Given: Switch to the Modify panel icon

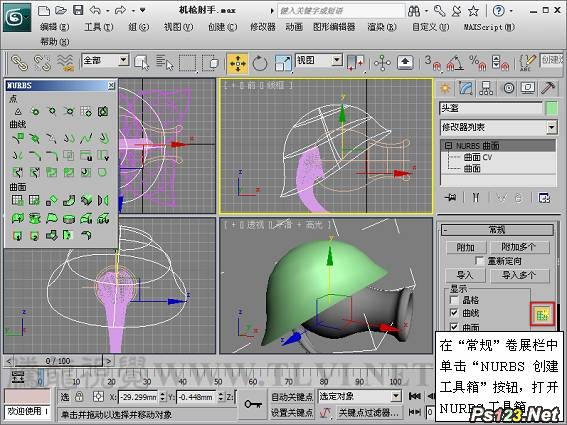Looking at the screenshot, I should [x=466, y=88].
